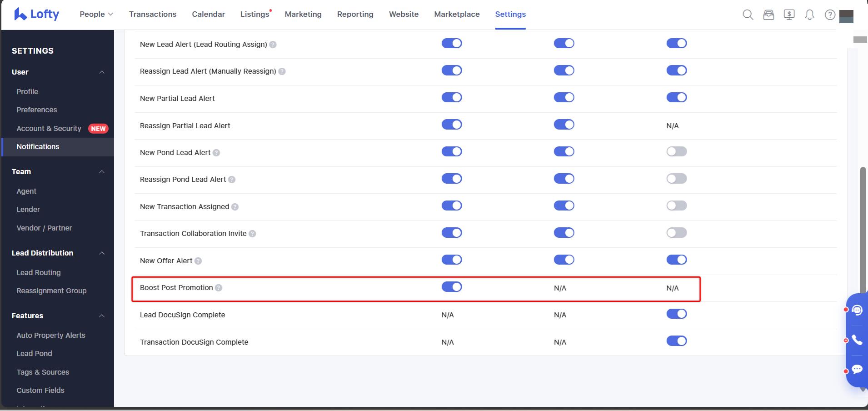Open Account & Security settings
The image size is (868, 411).
click(49, 129)
